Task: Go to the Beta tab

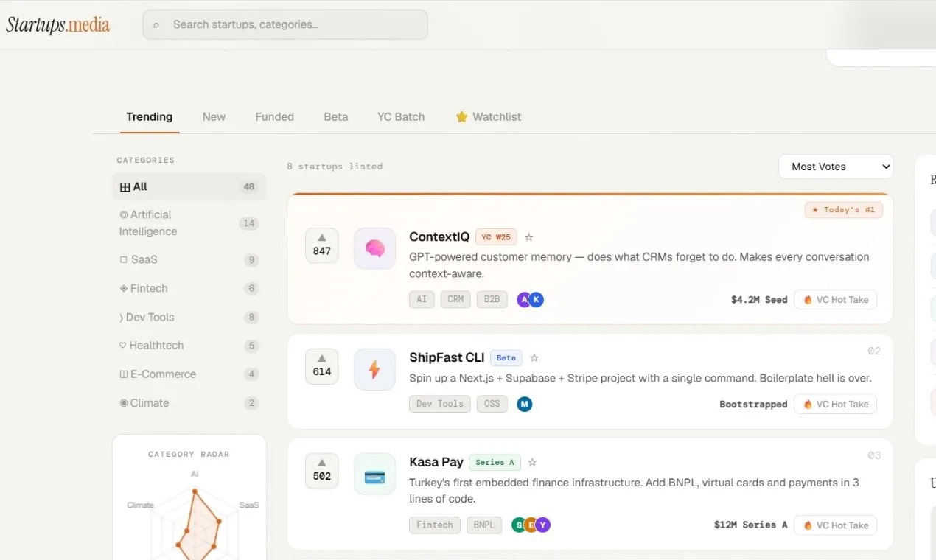Action: click(336, 116)
